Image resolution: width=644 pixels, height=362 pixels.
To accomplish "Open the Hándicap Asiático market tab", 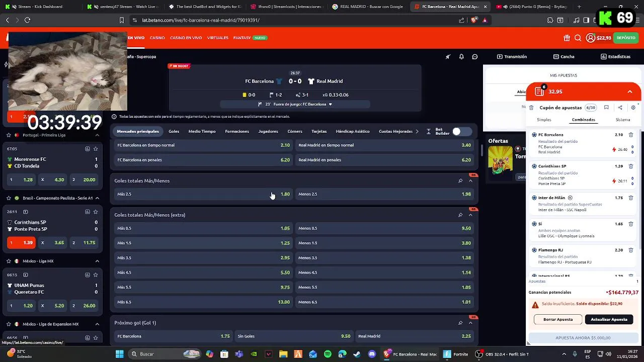I will [x=353, y=131].
